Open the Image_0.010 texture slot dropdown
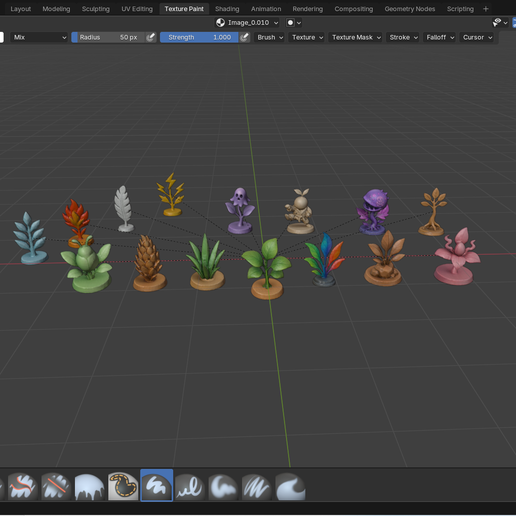 (248, 23)
